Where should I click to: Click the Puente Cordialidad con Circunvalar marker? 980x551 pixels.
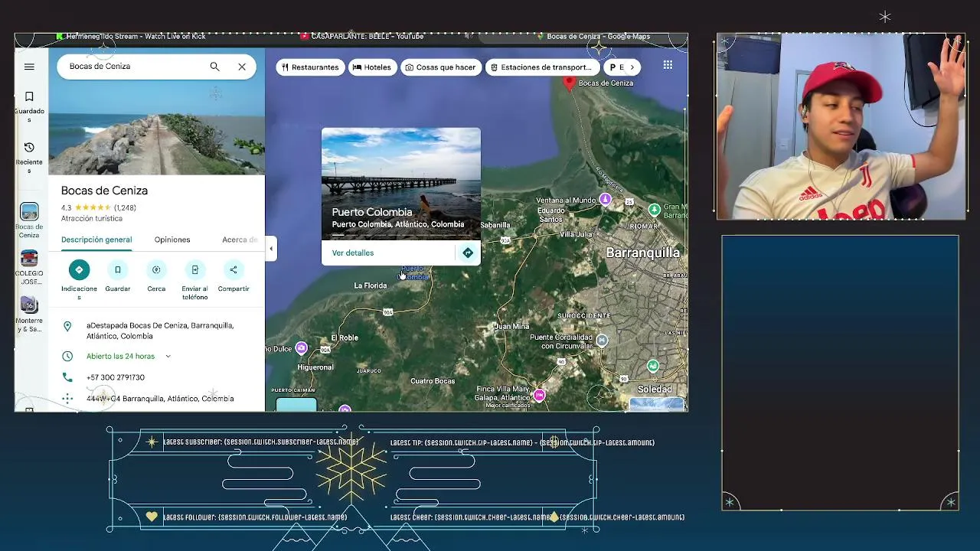(x=603, y=341)
